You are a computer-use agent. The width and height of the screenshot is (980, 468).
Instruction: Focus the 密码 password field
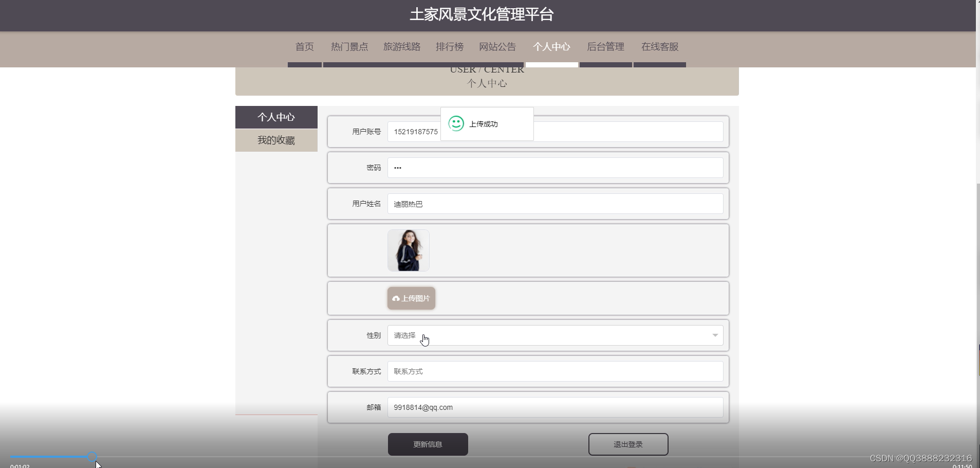tap(555, 168)
